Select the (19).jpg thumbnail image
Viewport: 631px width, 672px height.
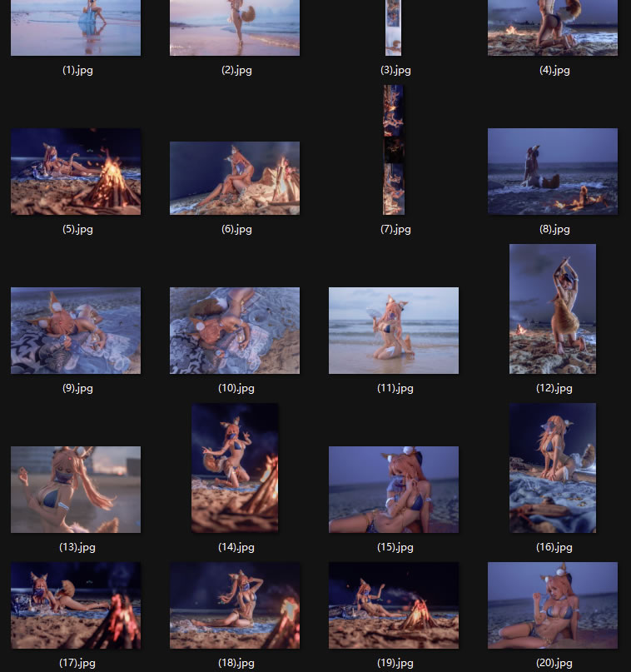(x=393, y=605)
